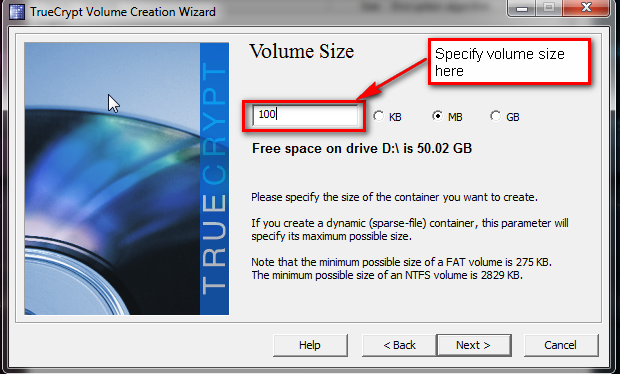Cancel the volume creation wizard
Screen dimensions: 620x374
tap(561, 345)
